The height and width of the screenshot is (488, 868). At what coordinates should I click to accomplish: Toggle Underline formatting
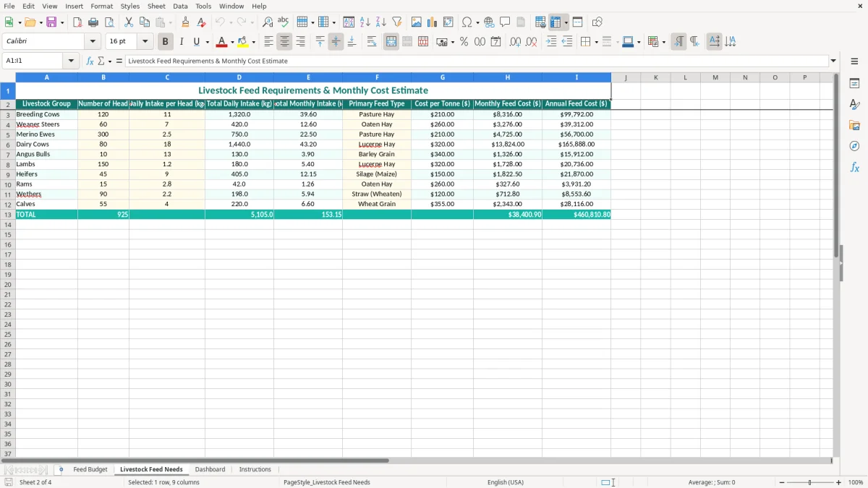[196, 42]
